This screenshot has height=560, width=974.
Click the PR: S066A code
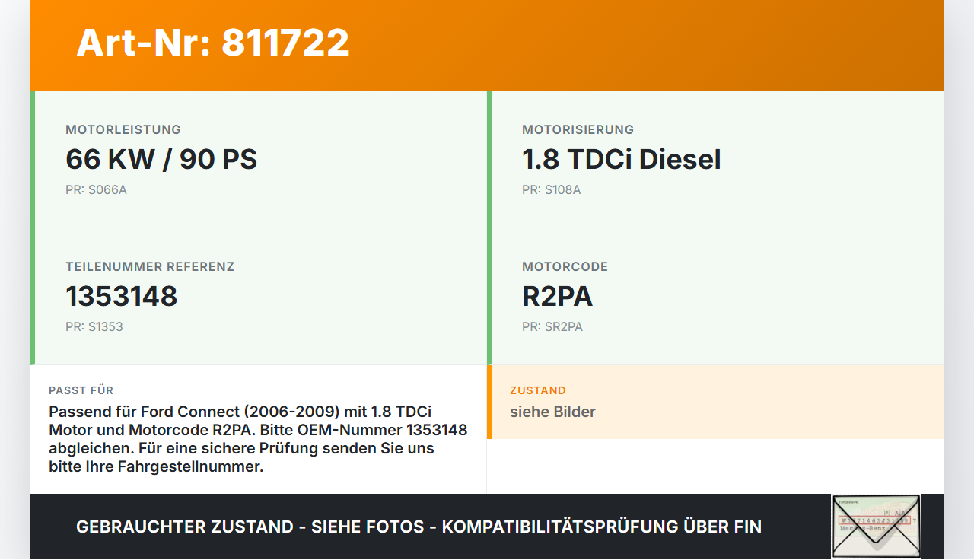[x=96, y=190]
